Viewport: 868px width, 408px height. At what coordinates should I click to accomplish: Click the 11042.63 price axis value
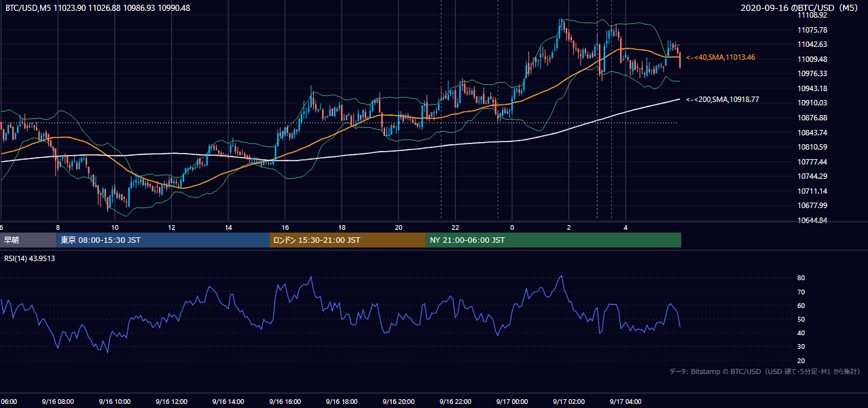pos(812,44)
